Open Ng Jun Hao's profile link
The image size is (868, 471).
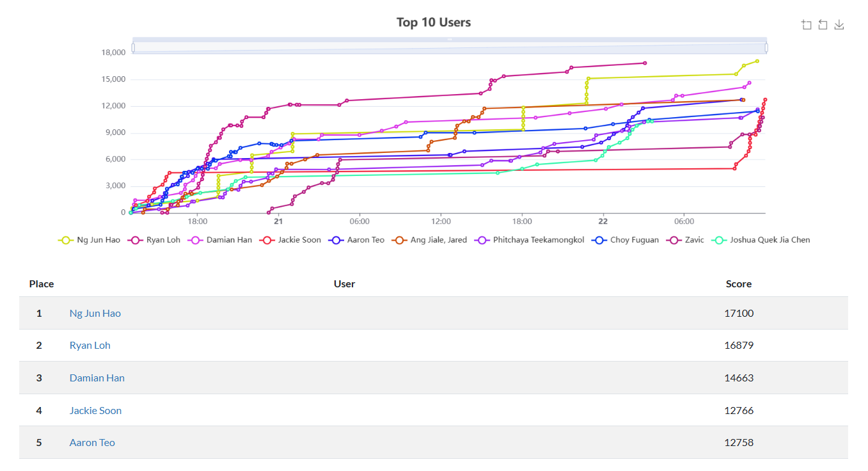(x=95, y=314)
